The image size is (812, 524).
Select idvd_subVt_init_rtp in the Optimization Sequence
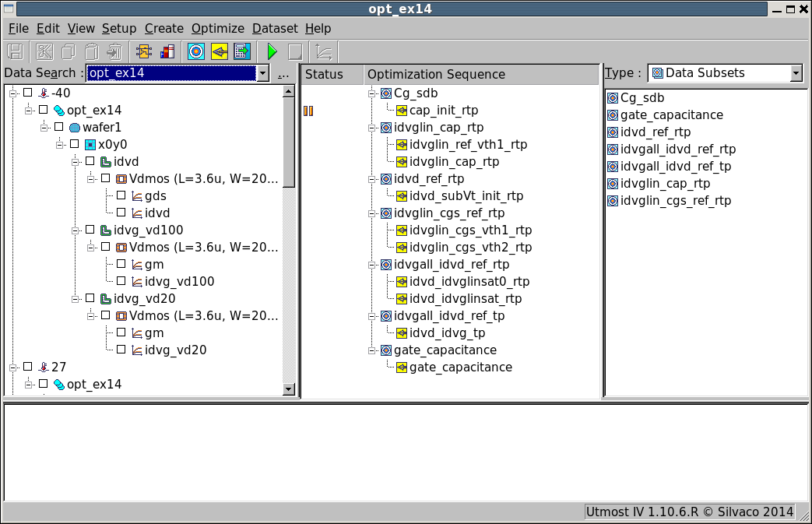[x=466, y=196]
